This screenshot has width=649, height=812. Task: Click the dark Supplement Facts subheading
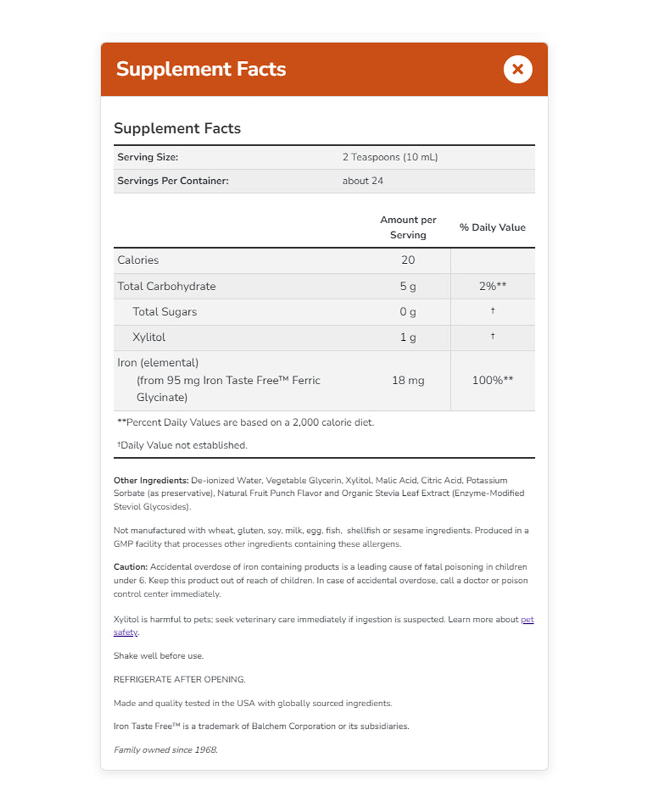[177, 129]
